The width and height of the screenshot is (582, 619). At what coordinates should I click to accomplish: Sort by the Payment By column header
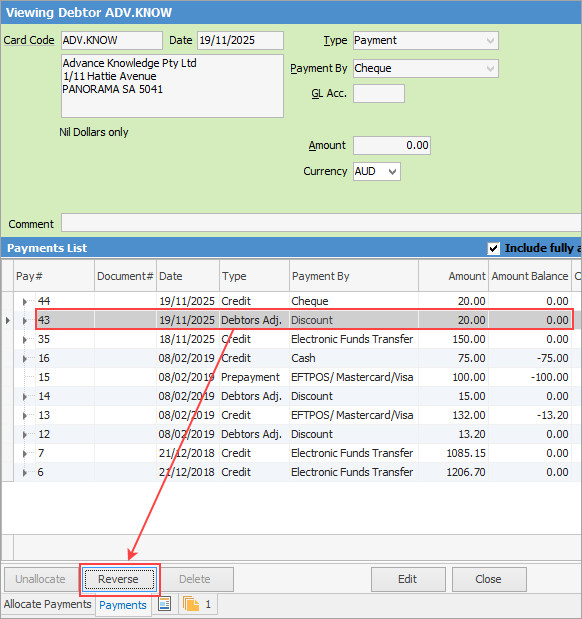354,276
